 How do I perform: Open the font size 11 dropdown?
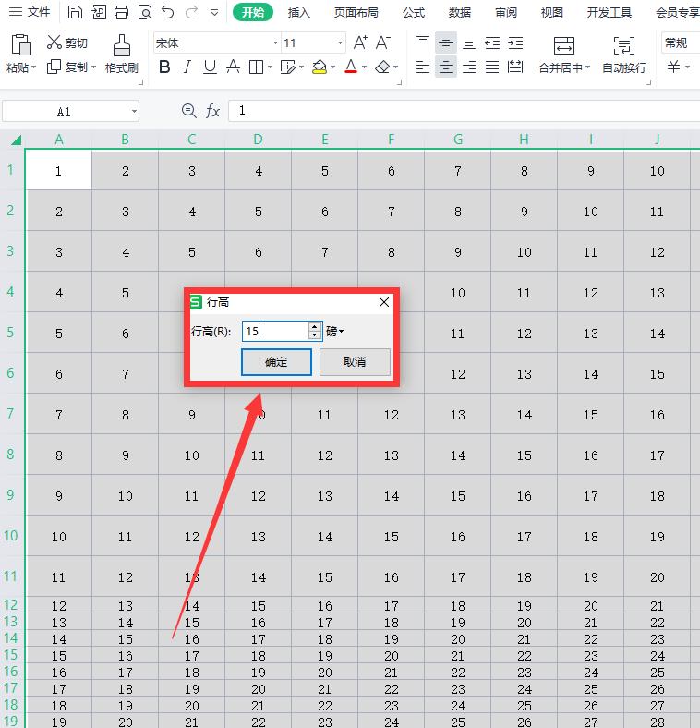[x=340, y=43]
